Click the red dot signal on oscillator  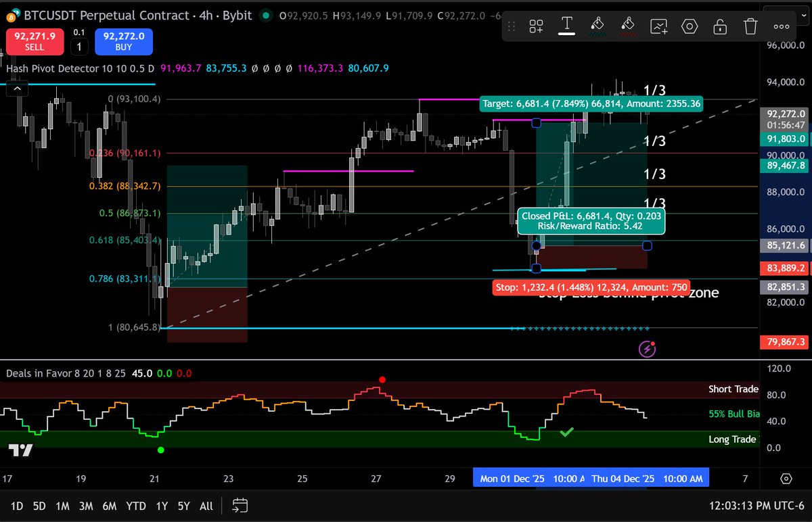pyautogui.click(x=382, y=380)
